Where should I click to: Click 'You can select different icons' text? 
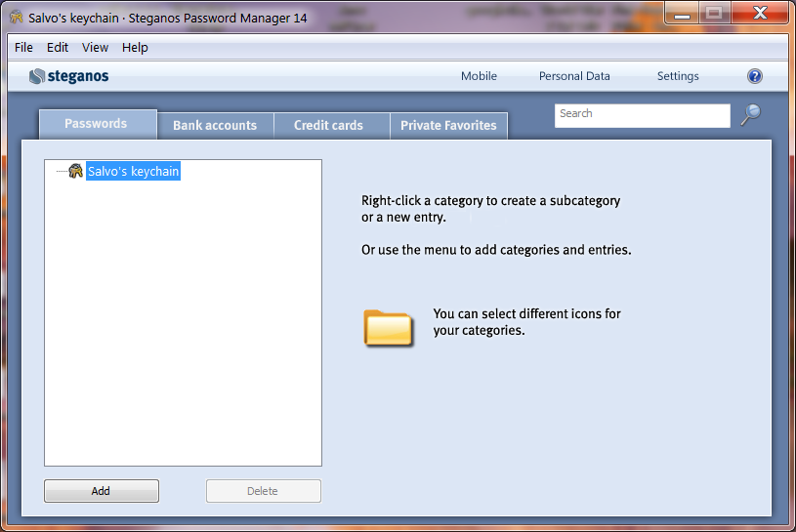[526, 322]
